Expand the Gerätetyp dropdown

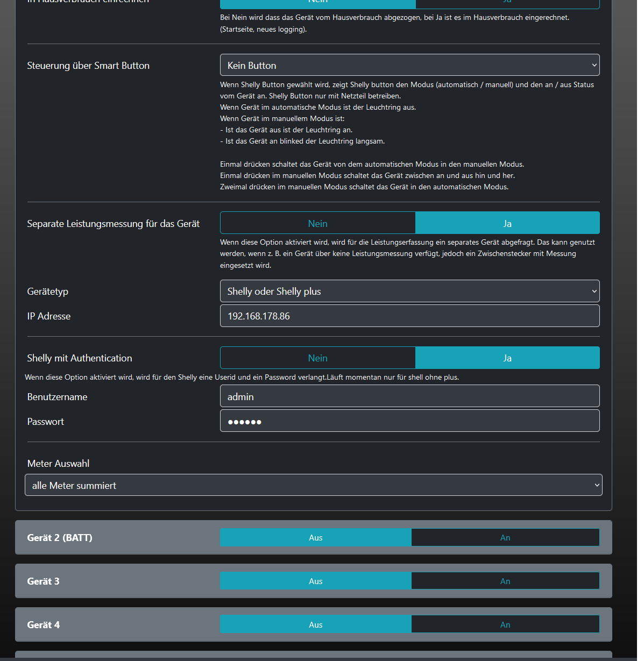tap(409, 291)
